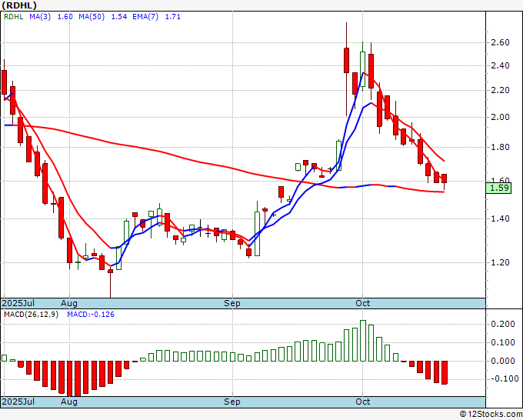Click the 2.00 price axis label
Viewport: 523px width, 420px height.
pyautogui.click(x=500, y=117)
